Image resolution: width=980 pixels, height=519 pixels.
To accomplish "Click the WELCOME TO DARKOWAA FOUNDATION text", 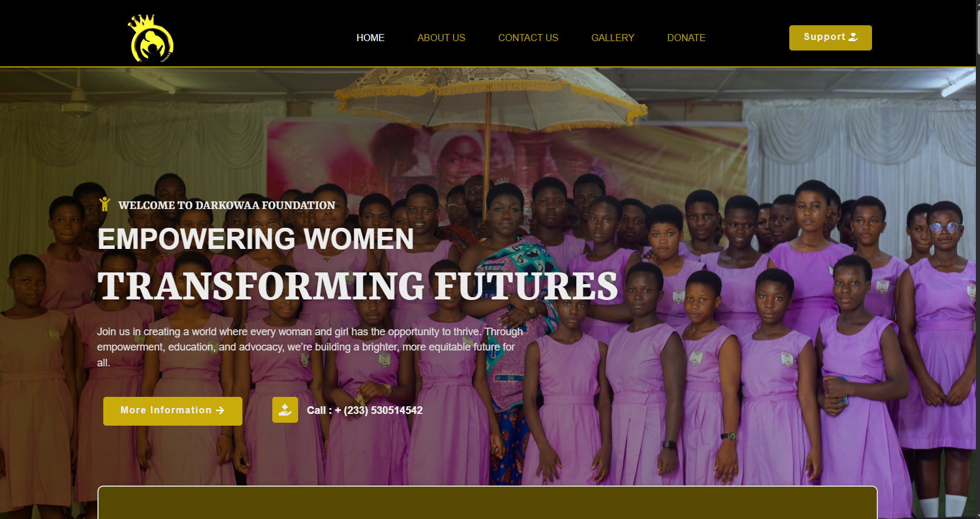I will point(227,205).
